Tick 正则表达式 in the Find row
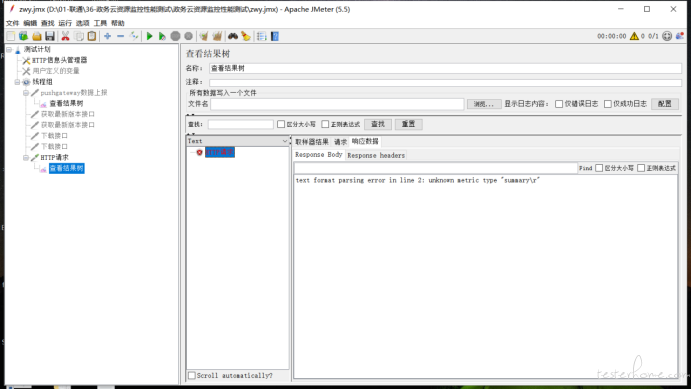 (x=641, y=168)
